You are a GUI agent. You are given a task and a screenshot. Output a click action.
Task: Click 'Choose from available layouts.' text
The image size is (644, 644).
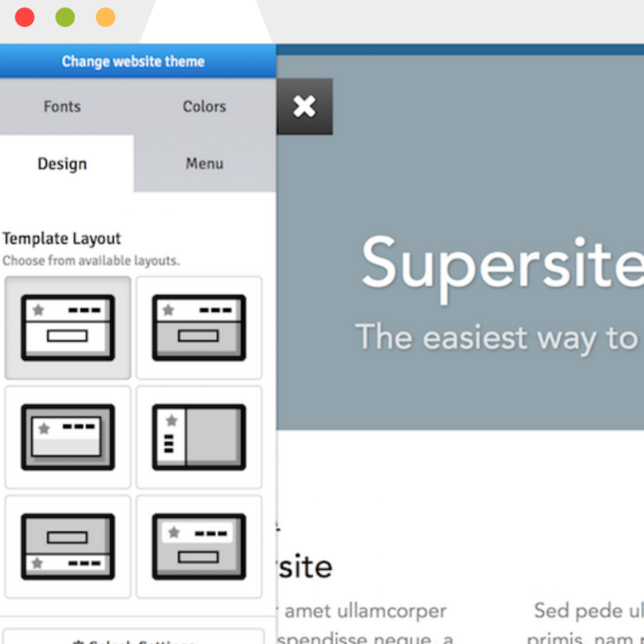91,261
